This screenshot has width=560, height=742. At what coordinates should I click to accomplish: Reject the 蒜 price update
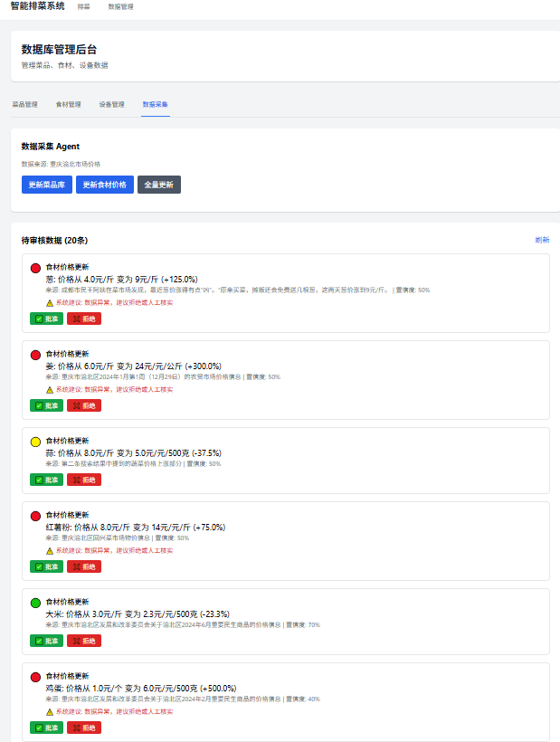(x=84, y=480)
